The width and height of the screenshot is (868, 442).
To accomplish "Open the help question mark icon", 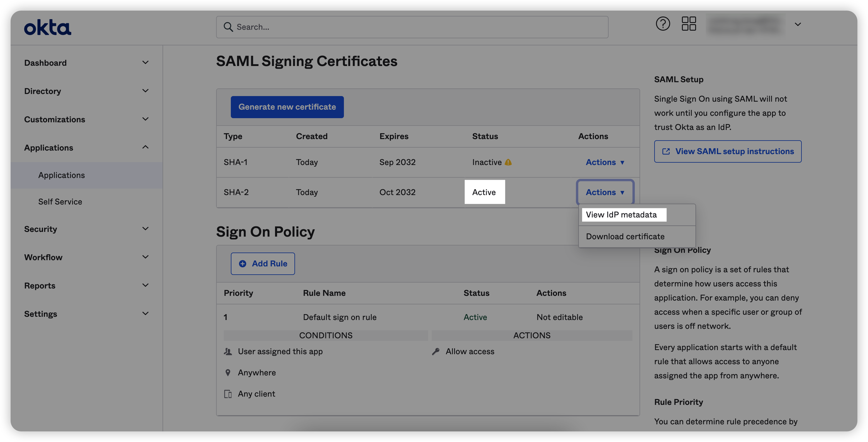I will 662,24.
